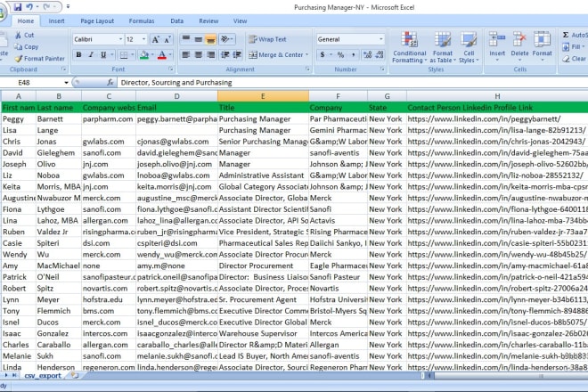Screen dimensions: 588x392
Task: Switch to the Page Layout tab
Action: tap(97, 21)
